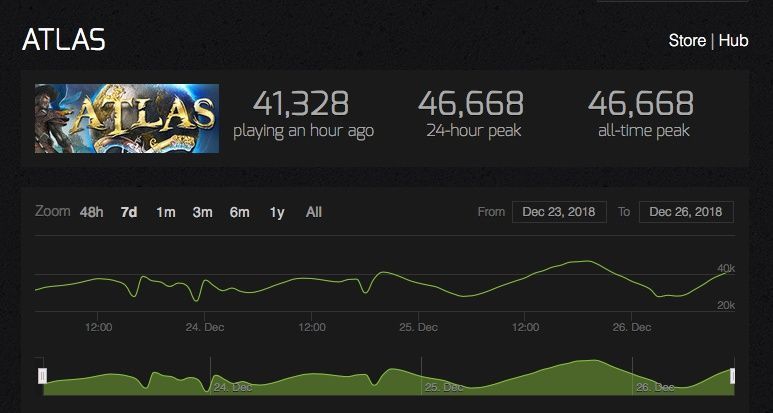
Task: Set chart zoom to 7d
Action: tap(129, 212)
